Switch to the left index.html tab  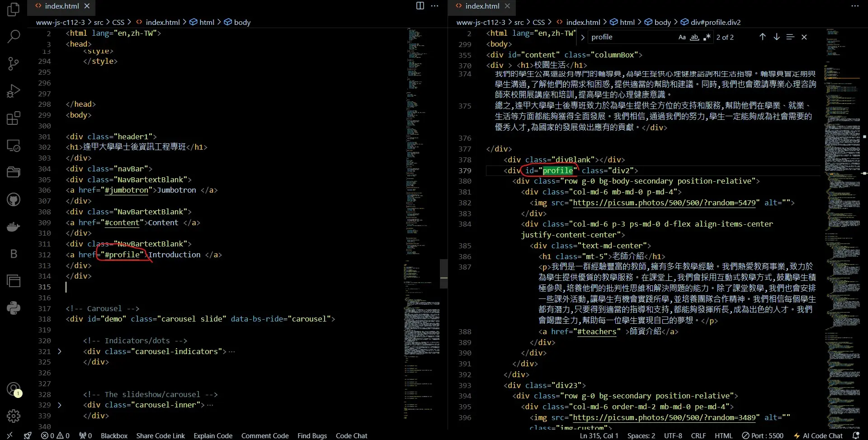pos(61,6)
